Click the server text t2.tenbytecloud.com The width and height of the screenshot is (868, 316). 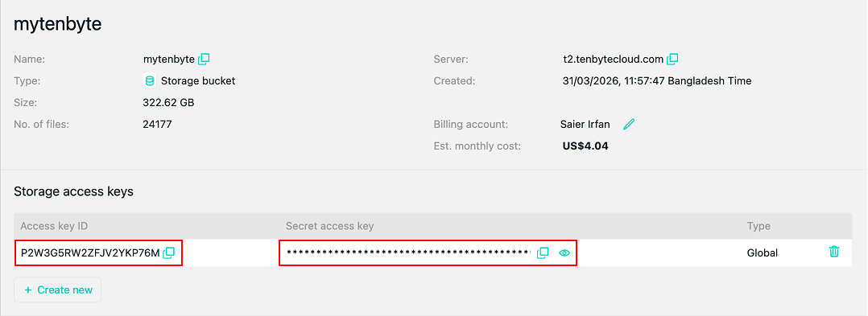click(x=613, y=59)
